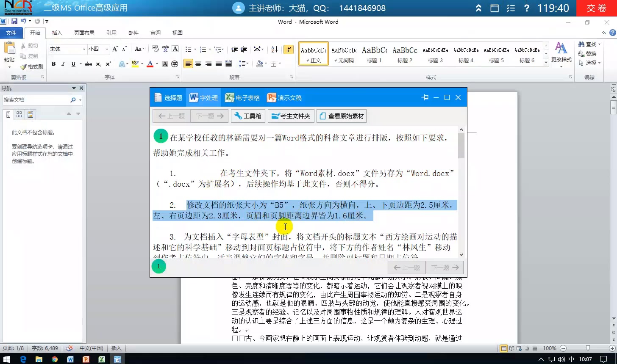Open the font size dropdown (小四)
The height and width of the screenshot is (364, 617).
coord(107,49)
